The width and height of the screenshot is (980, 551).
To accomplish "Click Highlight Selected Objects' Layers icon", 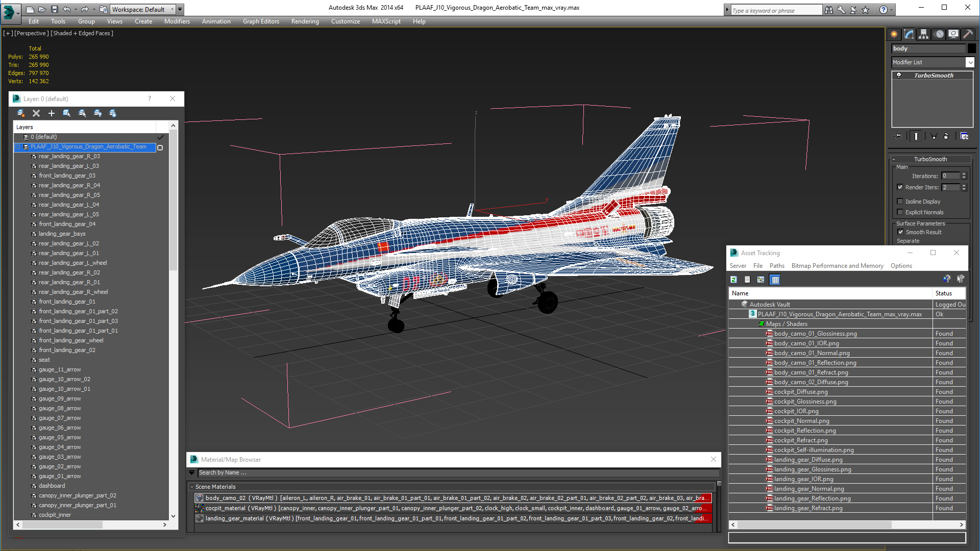I will [82, 113].
